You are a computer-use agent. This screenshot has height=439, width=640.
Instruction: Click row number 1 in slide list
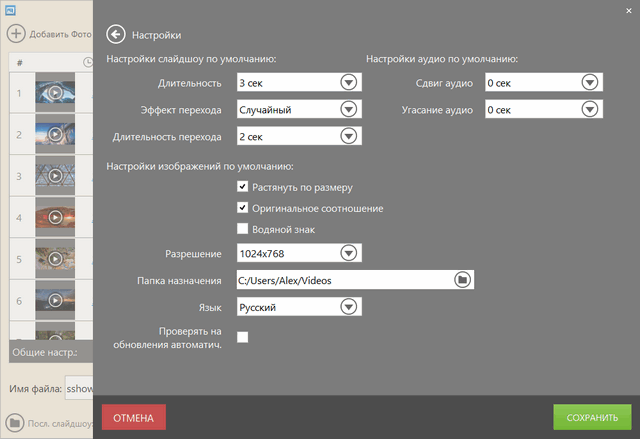click(x=19, y=93)
